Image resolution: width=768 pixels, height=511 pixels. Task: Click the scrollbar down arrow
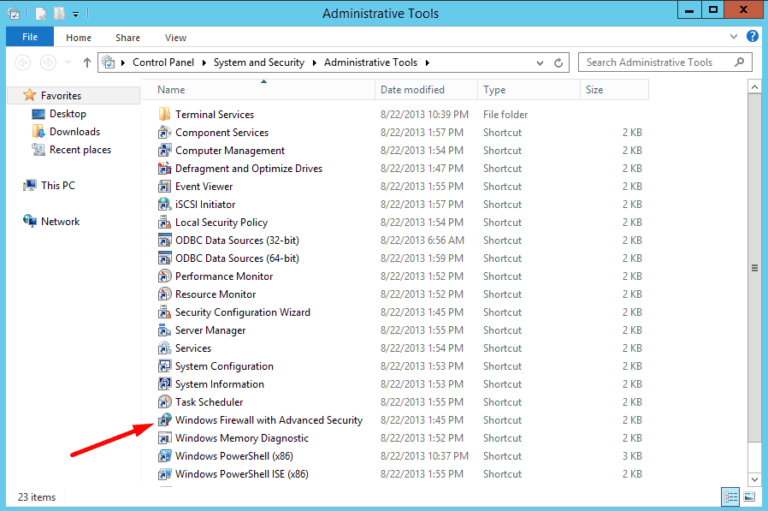pyautogui.click(x=754, y=480)
